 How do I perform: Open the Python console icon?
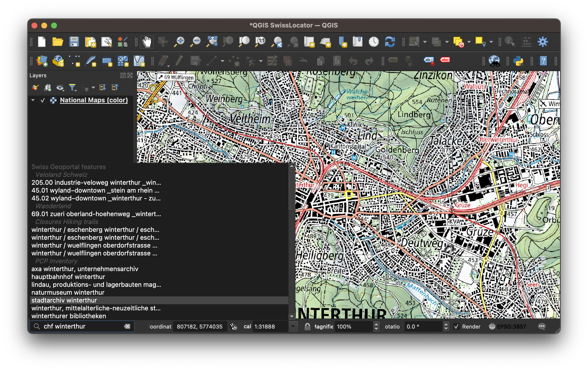[518, 61]
